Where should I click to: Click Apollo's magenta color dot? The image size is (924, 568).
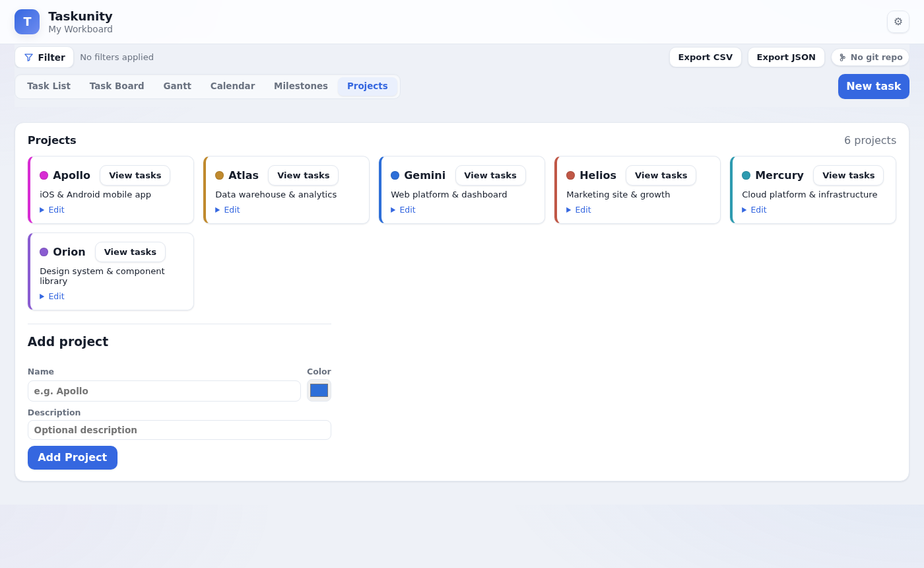pyautogui.click(x=44, y=176)
